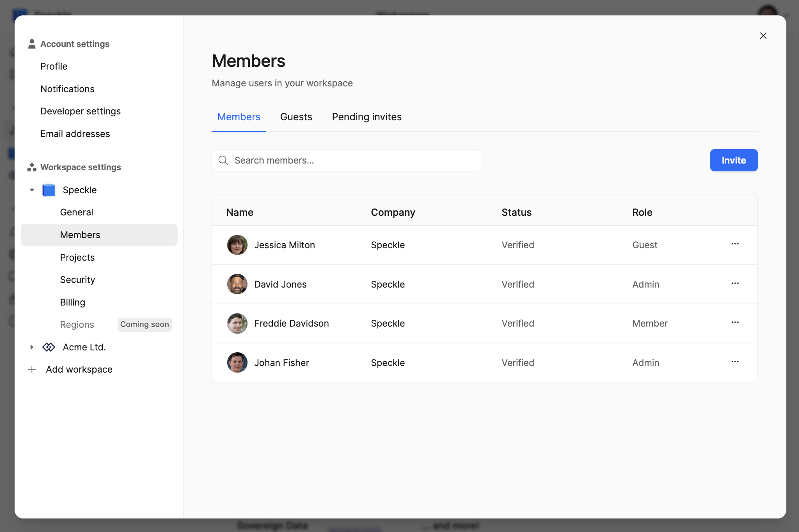Open Developer settings
Viewport: 799px width, 532px height.
pos(80,111)
